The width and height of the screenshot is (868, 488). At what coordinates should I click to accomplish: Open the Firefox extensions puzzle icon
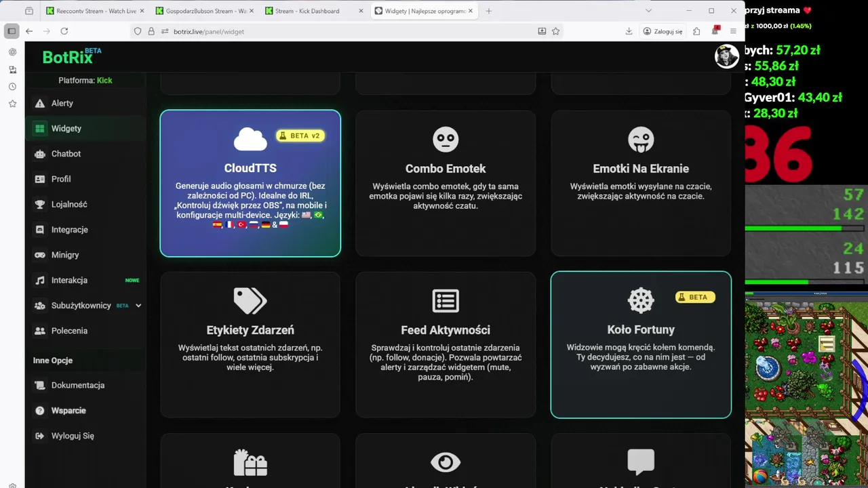(x=696, y=31)
